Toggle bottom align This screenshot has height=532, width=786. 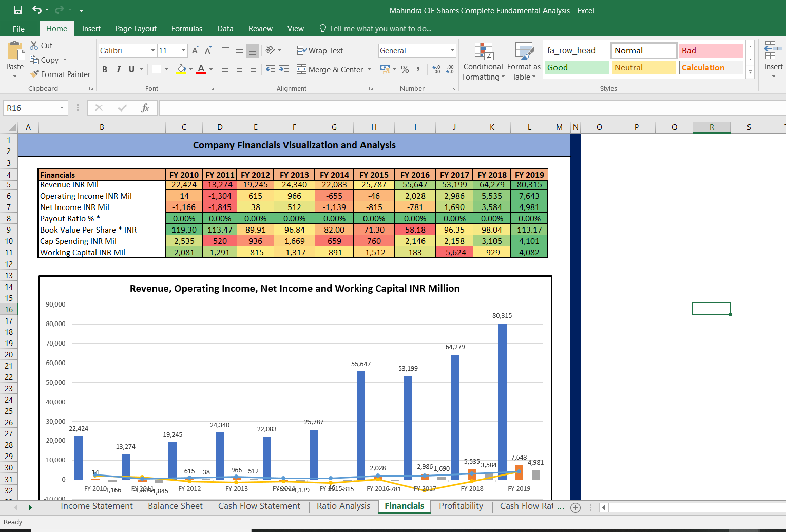pyautogui.click(x=252, y=50)
